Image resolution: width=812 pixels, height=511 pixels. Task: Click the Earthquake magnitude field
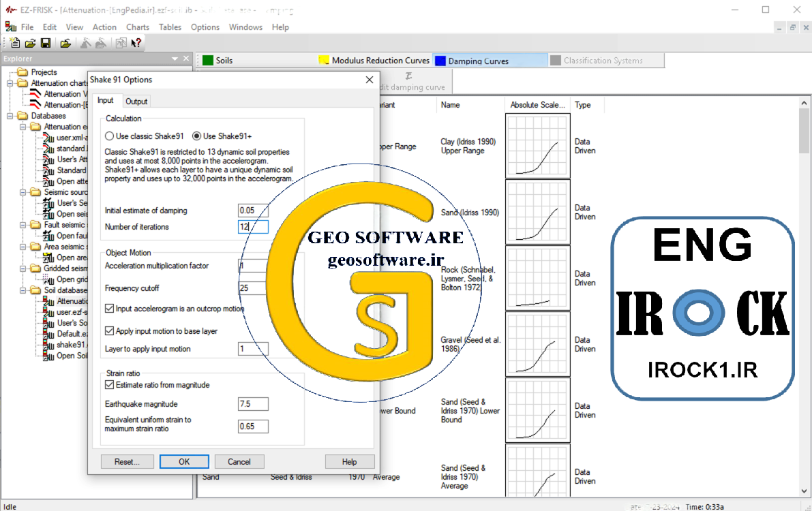pos(253,404)
